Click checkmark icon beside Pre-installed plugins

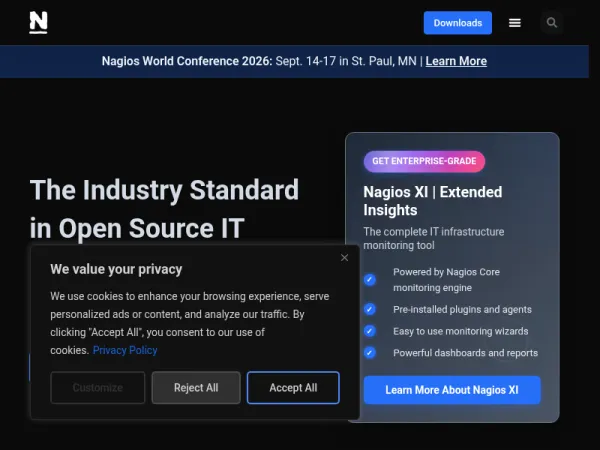[x=370, y=309]
